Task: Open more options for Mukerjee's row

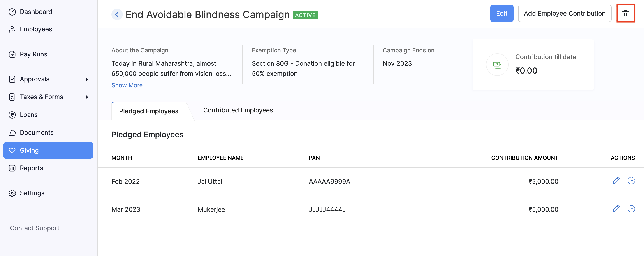Action: pyautogui.click(x=631, y=209)
